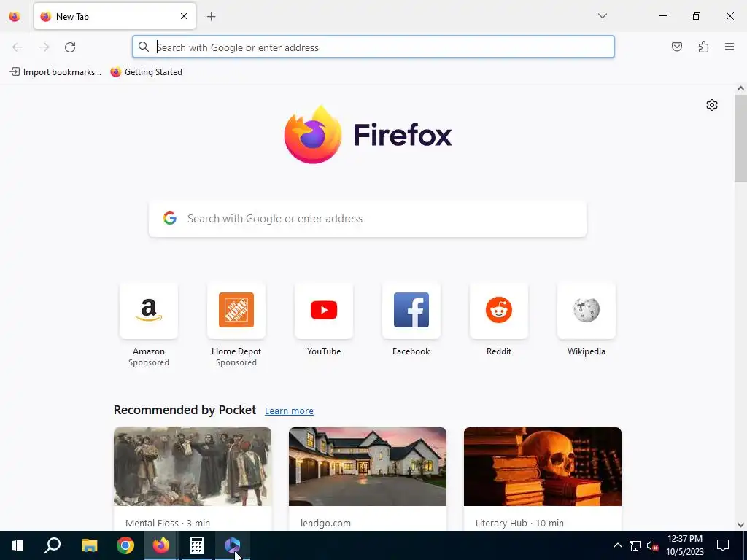Screen dimensions: 747x560
Task: Open the Mental Floss story thumbnail
Action: [193, 467]
